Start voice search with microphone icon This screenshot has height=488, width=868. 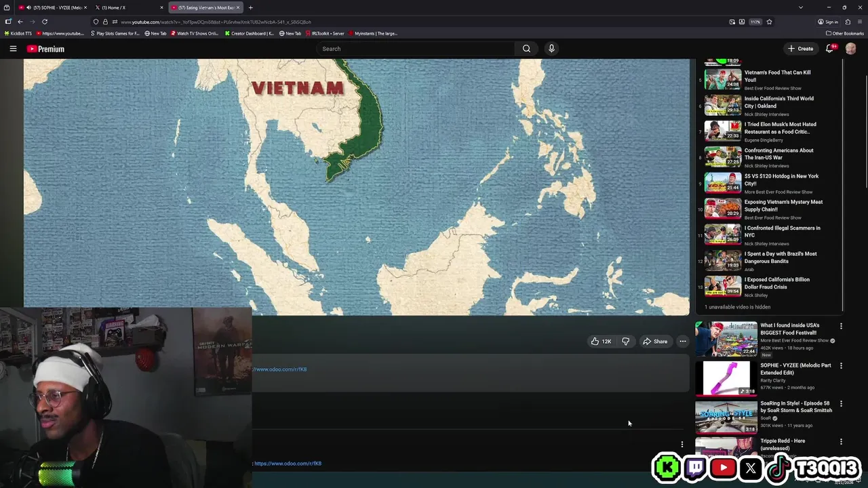551,49
